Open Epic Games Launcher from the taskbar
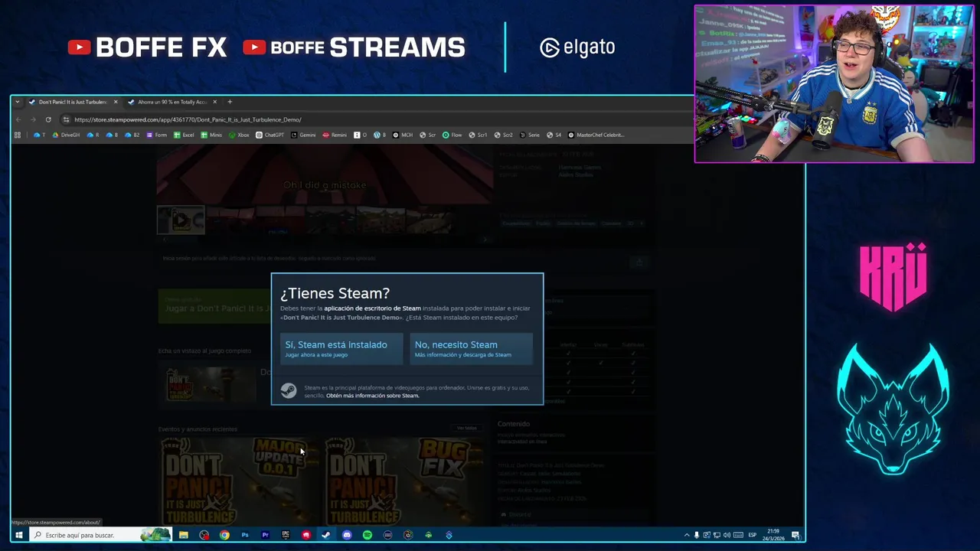This screenshot has width=980, height=551. [x=286, y=535]
